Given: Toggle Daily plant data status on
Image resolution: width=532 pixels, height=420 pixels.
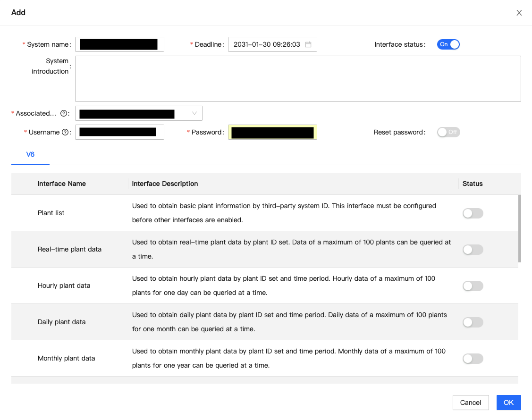Looking at the screenshot, I should [473, 322].
